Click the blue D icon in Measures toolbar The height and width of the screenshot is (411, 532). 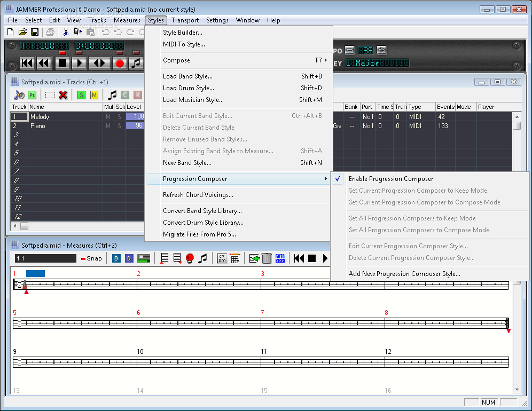click(x=129, y=258)
